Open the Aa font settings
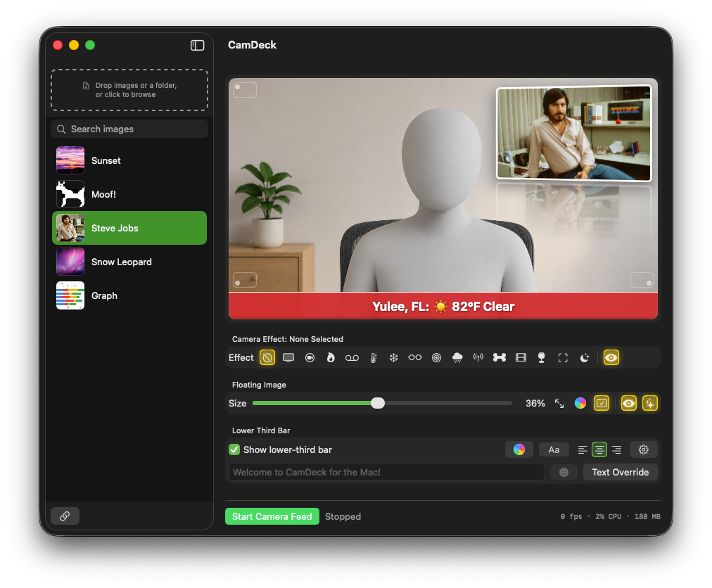The width and height of the screenshot is (712, 588). point(554,450)
